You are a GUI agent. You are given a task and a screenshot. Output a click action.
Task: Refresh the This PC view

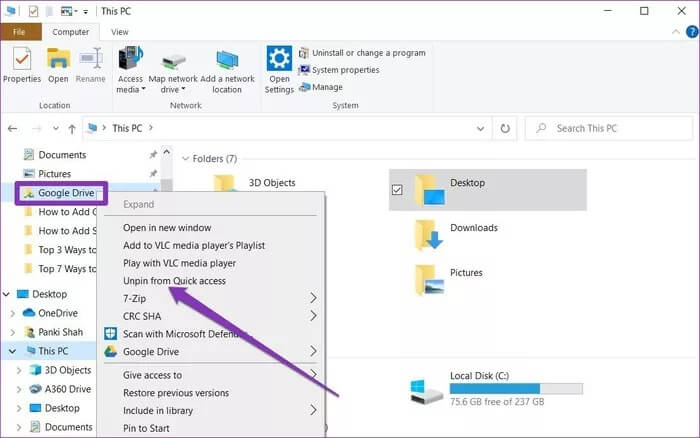[505, 129]
